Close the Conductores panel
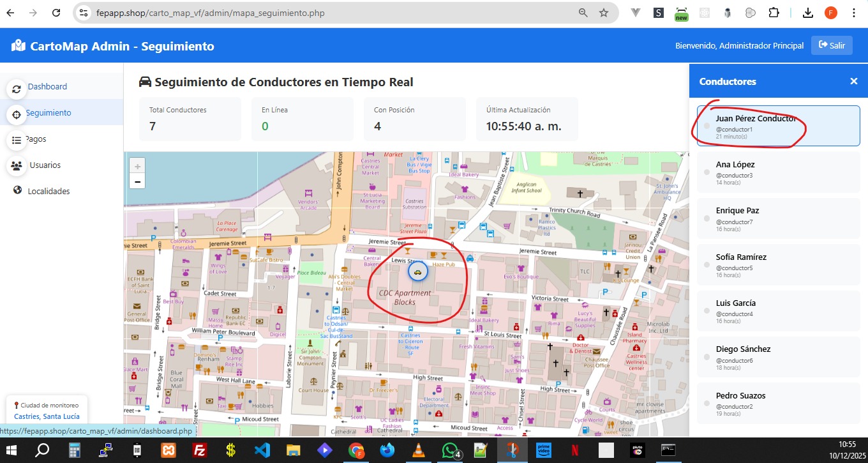Image resolution: width=868 pixels, height=463 pixels. coord(853,81)
